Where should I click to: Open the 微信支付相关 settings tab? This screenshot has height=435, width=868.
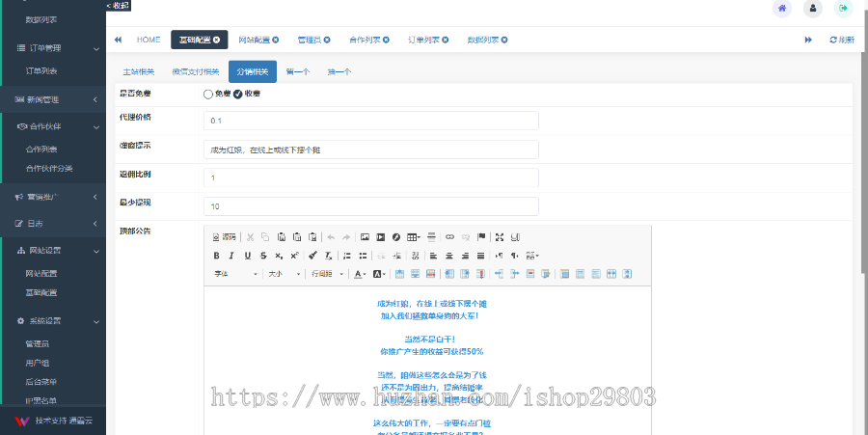pos(196,72)
